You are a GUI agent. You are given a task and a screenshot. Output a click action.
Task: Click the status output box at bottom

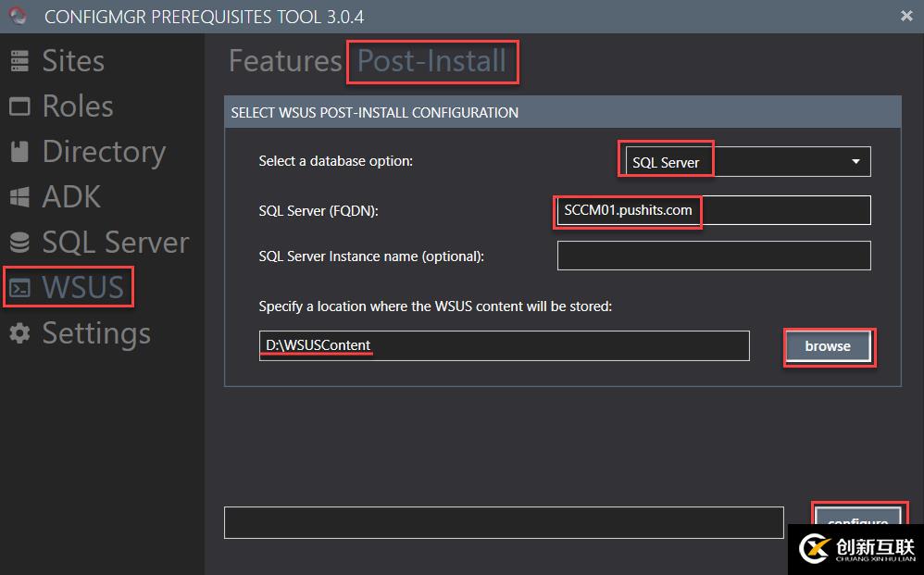504,522
